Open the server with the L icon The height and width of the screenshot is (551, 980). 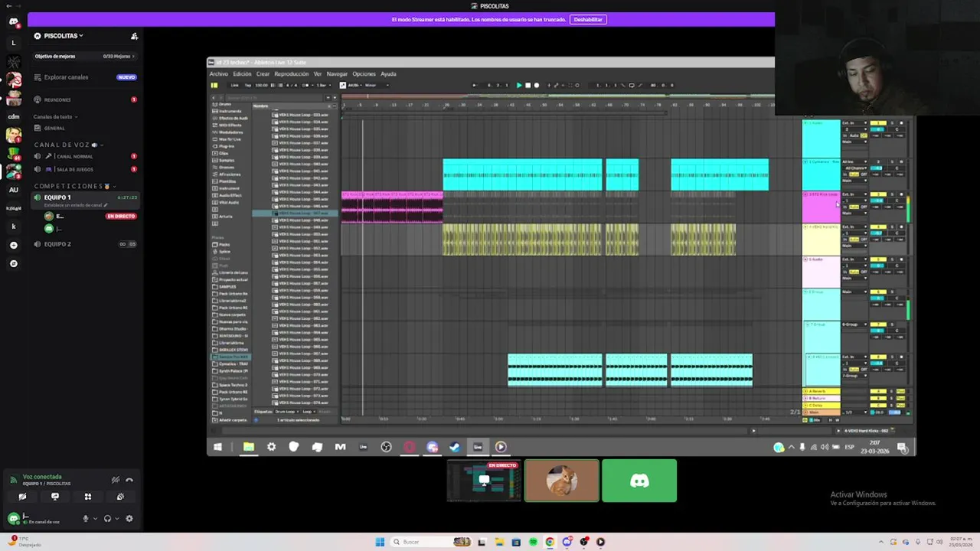pyautogui.click(x=13, y=43)
